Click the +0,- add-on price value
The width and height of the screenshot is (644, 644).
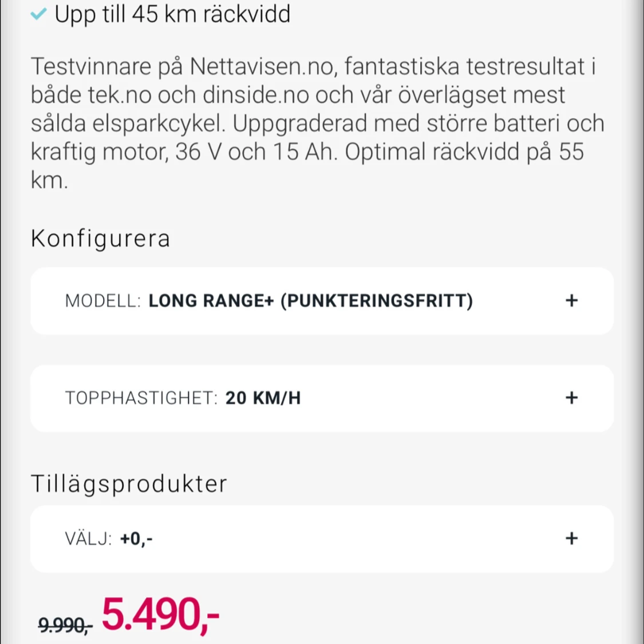pyautogui.click(x=136, y=539)
